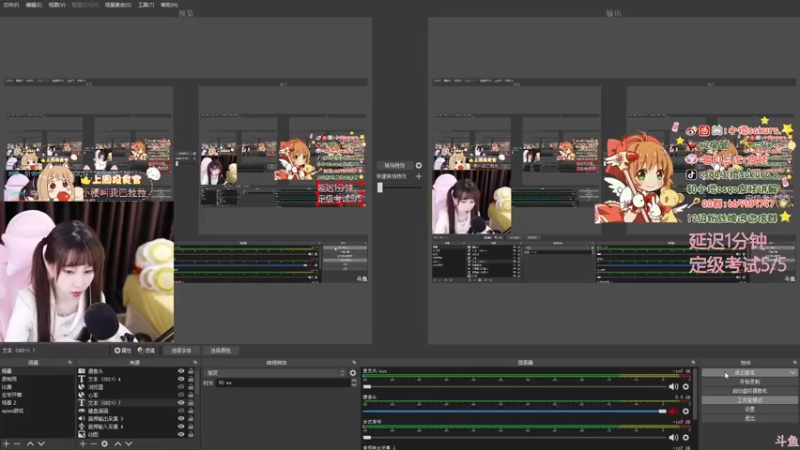800x450 pixels.
Task: Toggle 工作室模式 studio mode button
Action: [749, 400]
